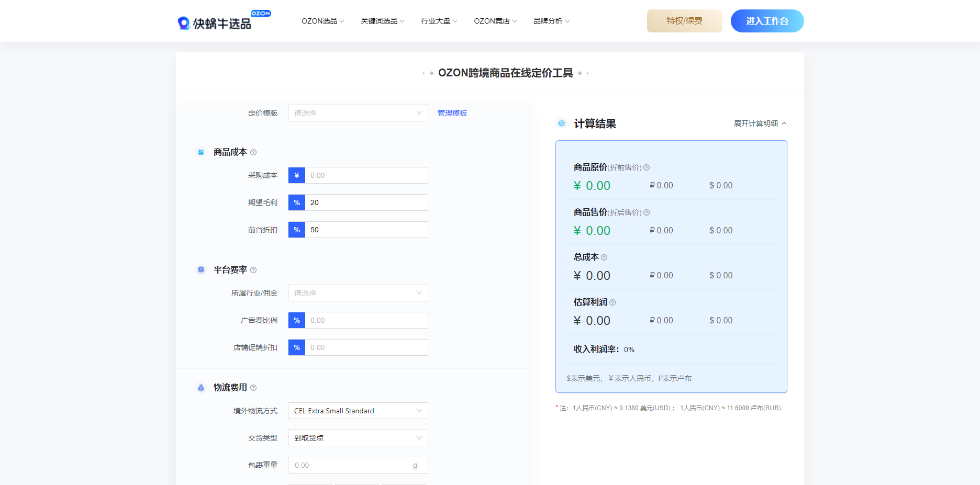This screenshot has width=980, height=485.
Task: Open the 行业大盘 menu
Action: tap(439, 21)
